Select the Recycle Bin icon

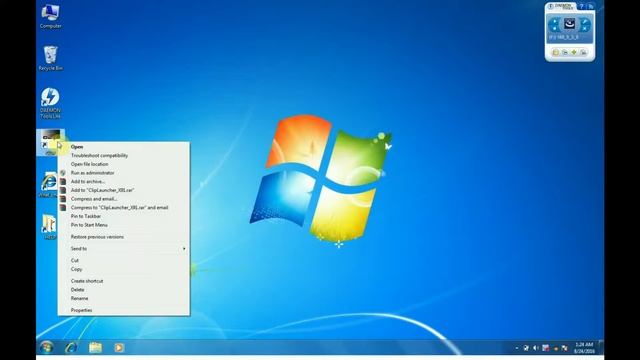click(50, 58)
